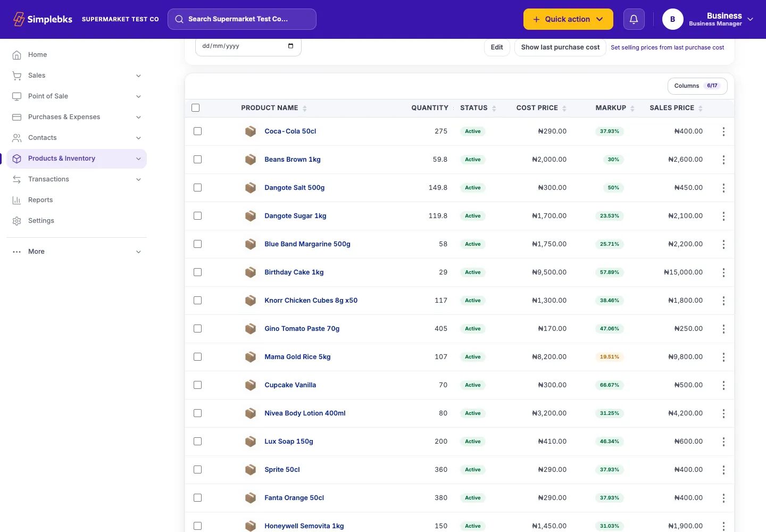Check the Beans Brown 1kg row checkbox
The height and width of the screenshot is (532, 766).
pos(197,160)
